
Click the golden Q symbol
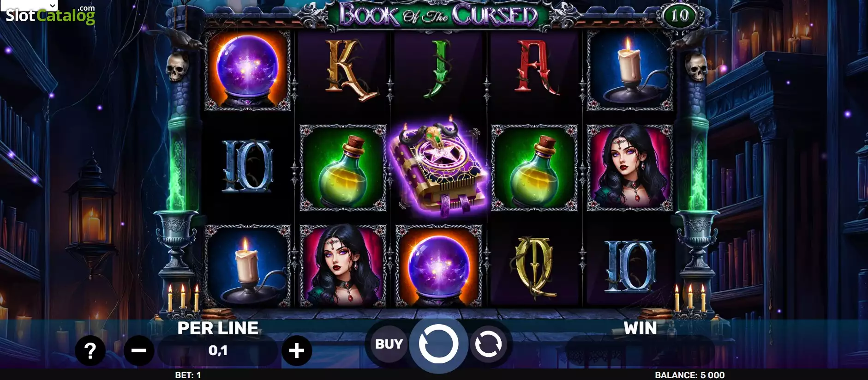pyautogui.click(x=535, y=266)
